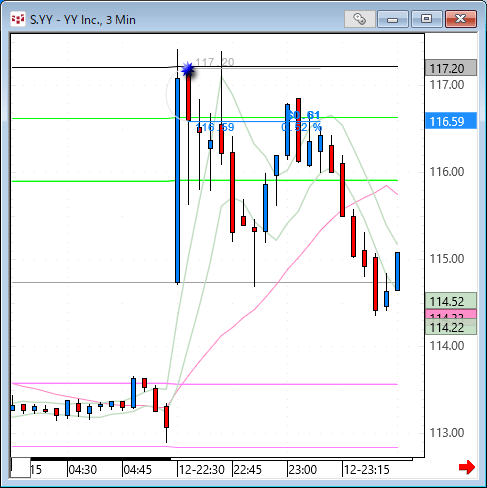This screenshot has width=487, height=488.
Task: Click the 117.00 price scale value
Action: [447, 85]
